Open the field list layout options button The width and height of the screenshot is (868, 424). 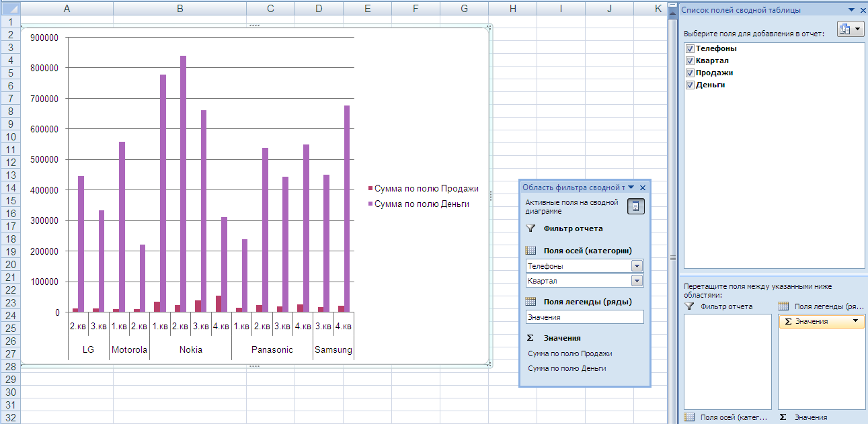851,29
